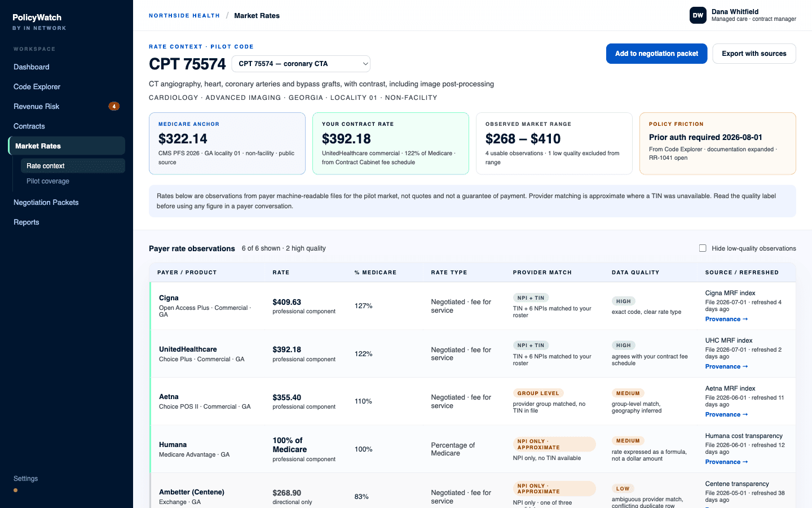
Task: Click Export with sources button
Action: pyautogui.click(x=754, y=54)
